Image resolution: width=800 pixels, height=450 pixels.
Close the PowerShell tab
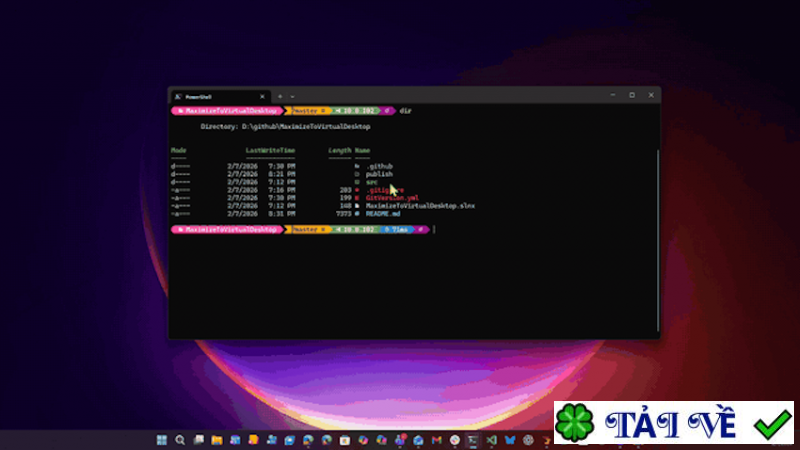pyautogui.click(x=262, y=96)
